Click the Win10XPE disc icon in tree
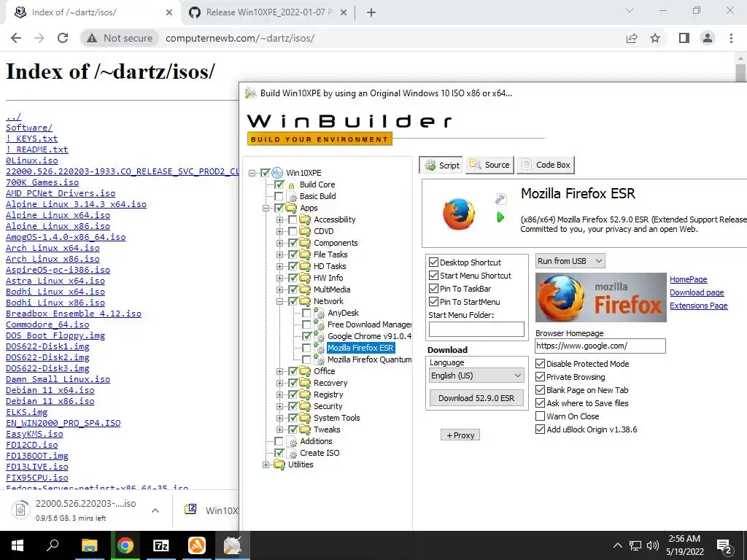 coord(277,172)
